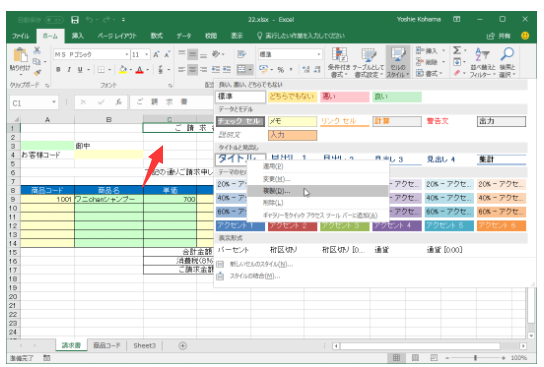Open Conditional Formatting menu
544x367 pixels.
tap(339, 62)
